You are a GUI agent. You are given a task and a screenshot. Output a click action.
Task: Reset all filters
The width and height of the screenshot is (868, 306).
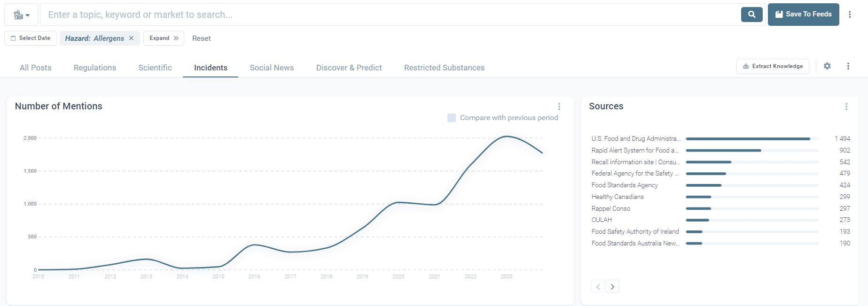click(201, 38)
